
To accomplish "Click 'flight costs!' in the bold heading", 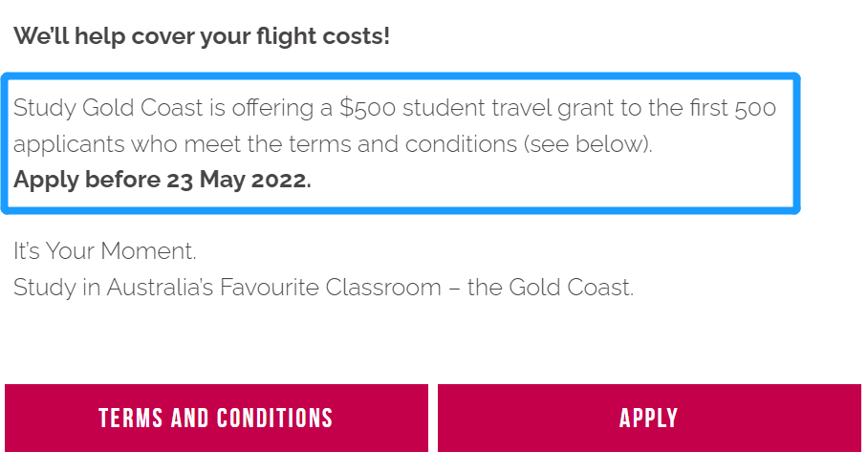I will (x=323, y=36).
